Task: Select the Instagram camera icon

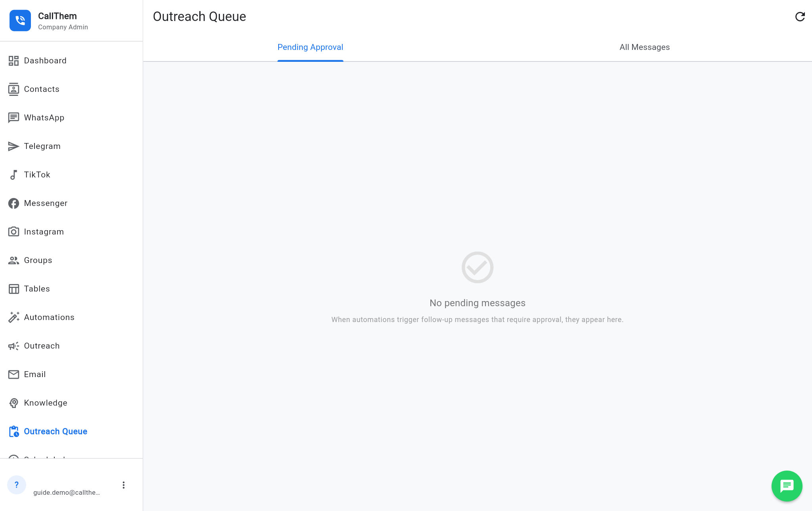Action: (x=13, y=232)
